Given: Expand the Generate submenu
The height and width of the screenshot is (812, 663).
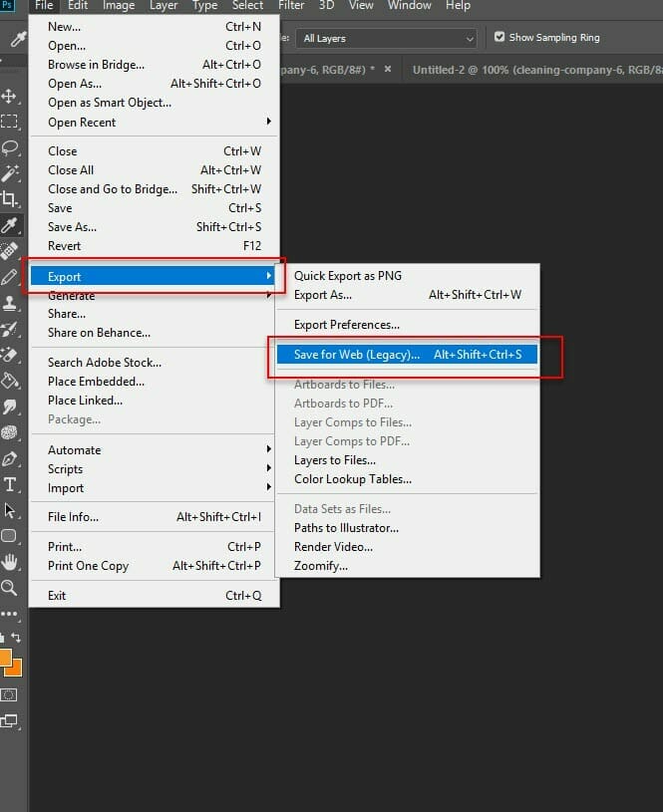Looking at the screenshot, I should pos(153,296).
